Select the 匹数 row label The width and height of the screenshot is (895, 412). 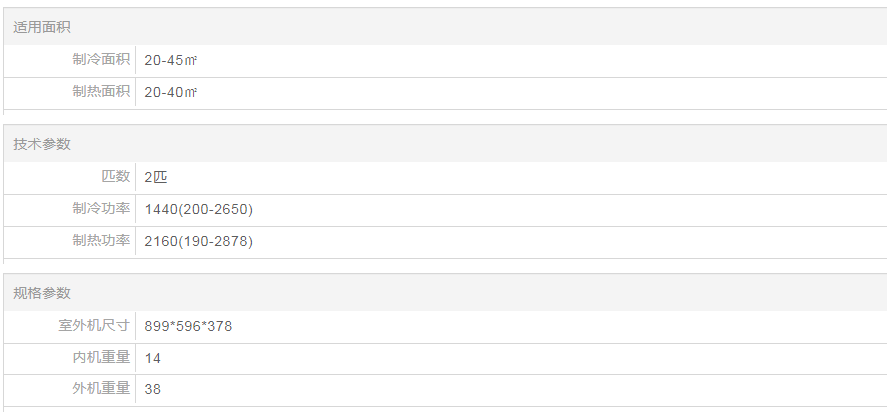coord(116,177)
